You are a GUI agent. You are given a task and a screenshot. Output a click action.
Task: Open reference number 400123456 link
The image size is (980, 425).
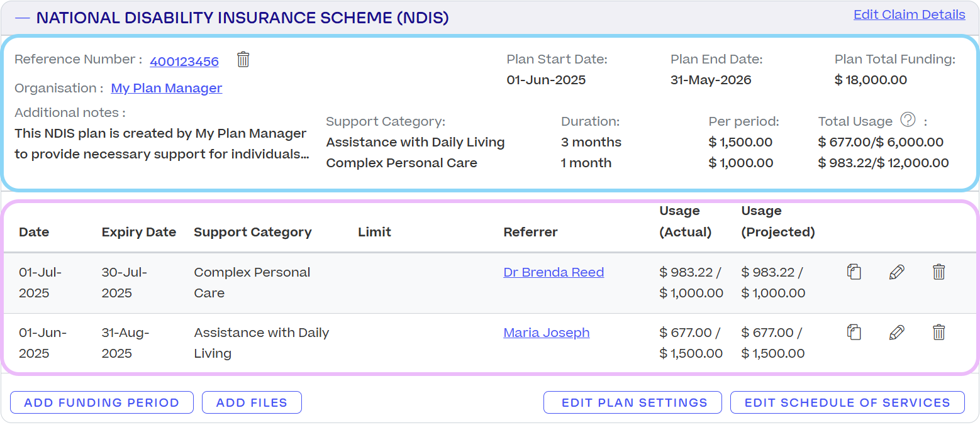184,62
